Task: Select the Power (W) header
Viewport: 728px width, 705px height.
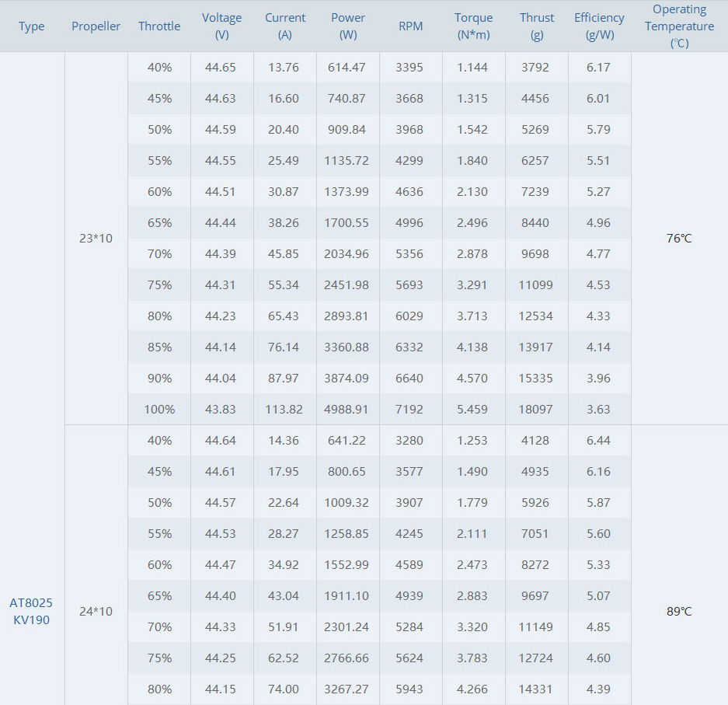Action: point(348,26)
